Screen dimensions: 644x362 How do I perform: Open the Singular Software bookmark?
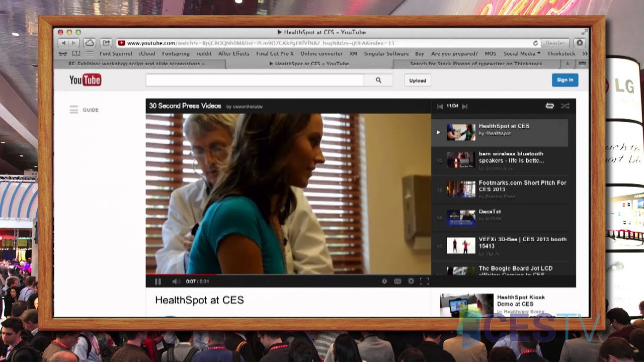click(386, 54)
